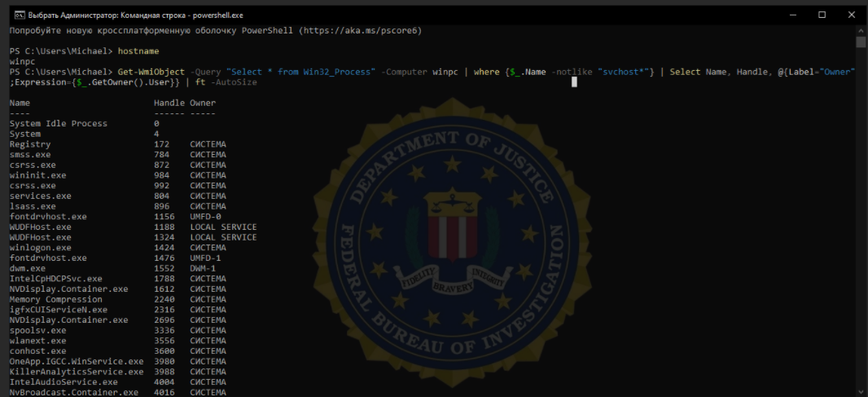868x397 pixels.
Task: Close the powershell.exe console window
Action: (850, 15)
